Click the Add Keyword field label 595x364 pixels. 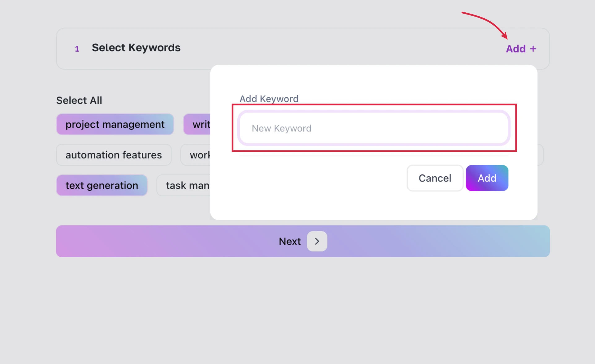tap(269, 99)
